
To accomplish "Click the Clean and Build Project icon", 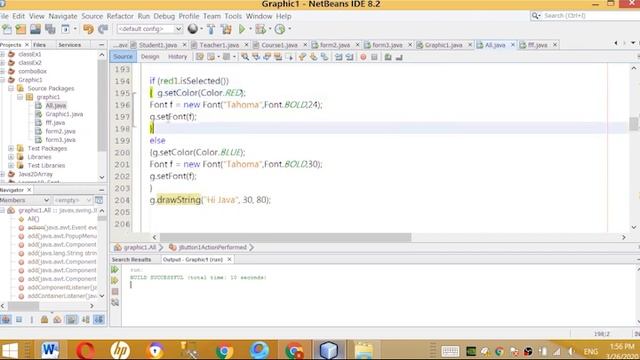I will (x=226, y=29).
